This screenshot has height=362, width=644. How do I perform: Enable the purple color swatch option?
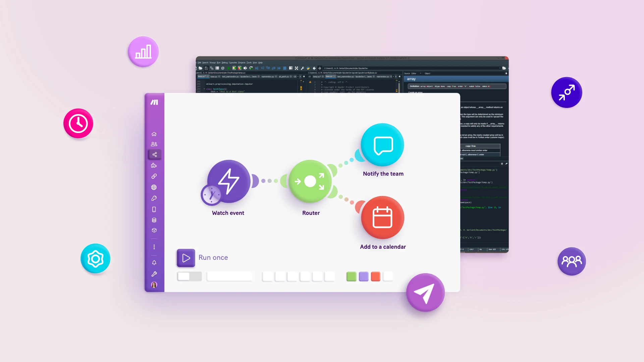point(363,276)
